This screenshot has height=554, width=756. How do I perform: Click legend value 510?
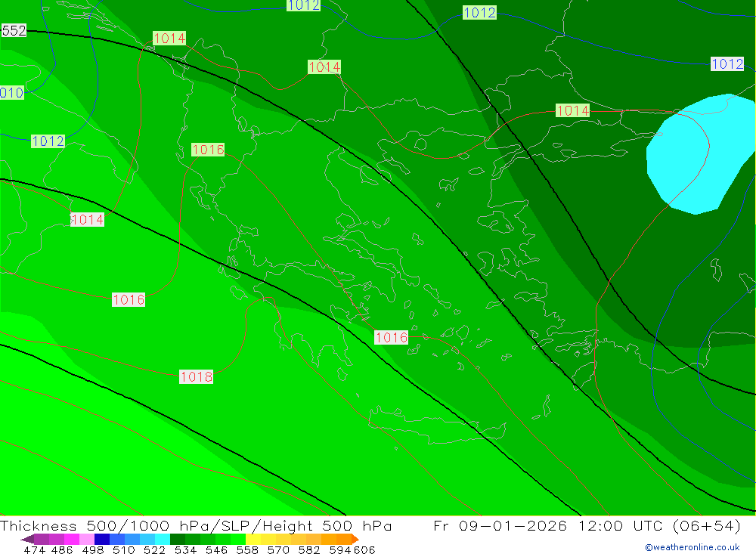click(123, 550)
